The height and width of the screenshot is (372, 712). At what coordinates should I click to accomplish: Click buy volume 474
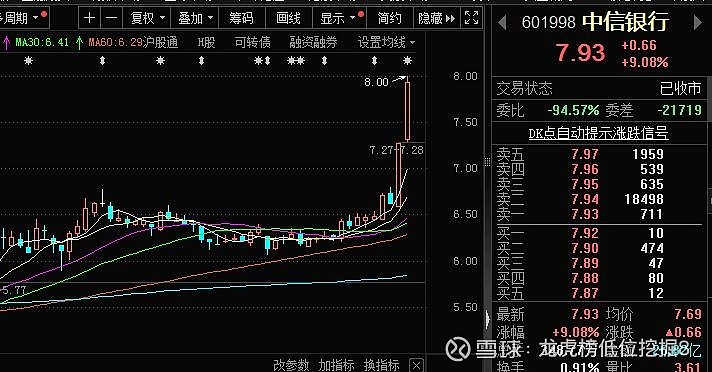tap(652, 248)
